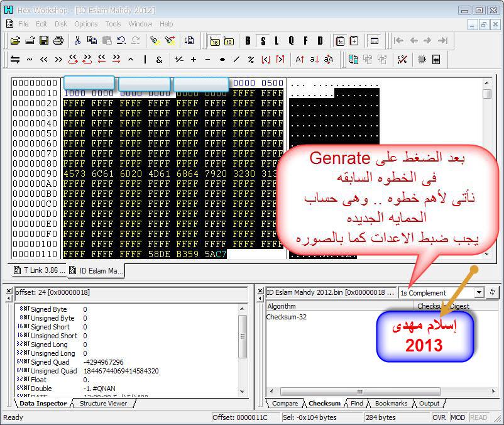Switch to the Find results tab

point(357,403)
